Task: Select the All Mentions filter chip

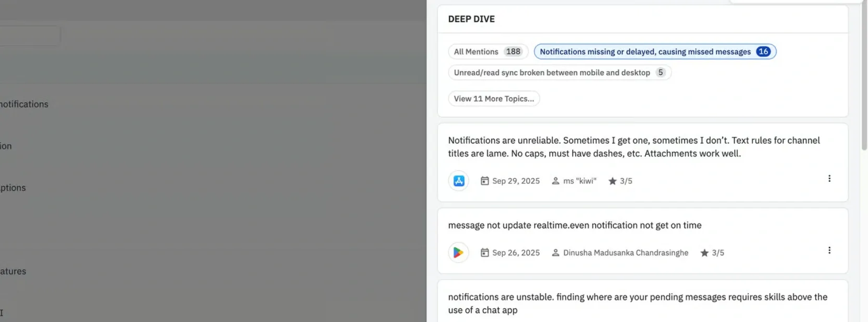Action: [x=476, y=52]
